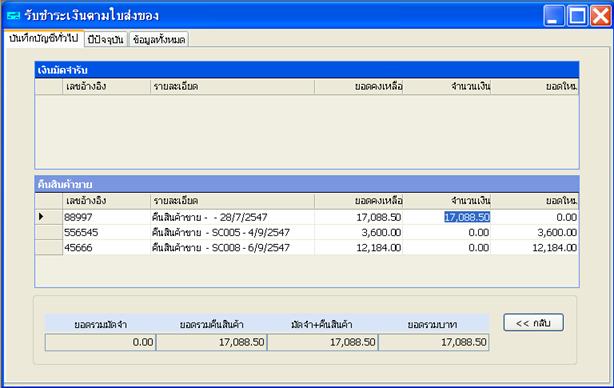Click จำนวนเงิน cell 0.00 in row 45666

(446, 248)
